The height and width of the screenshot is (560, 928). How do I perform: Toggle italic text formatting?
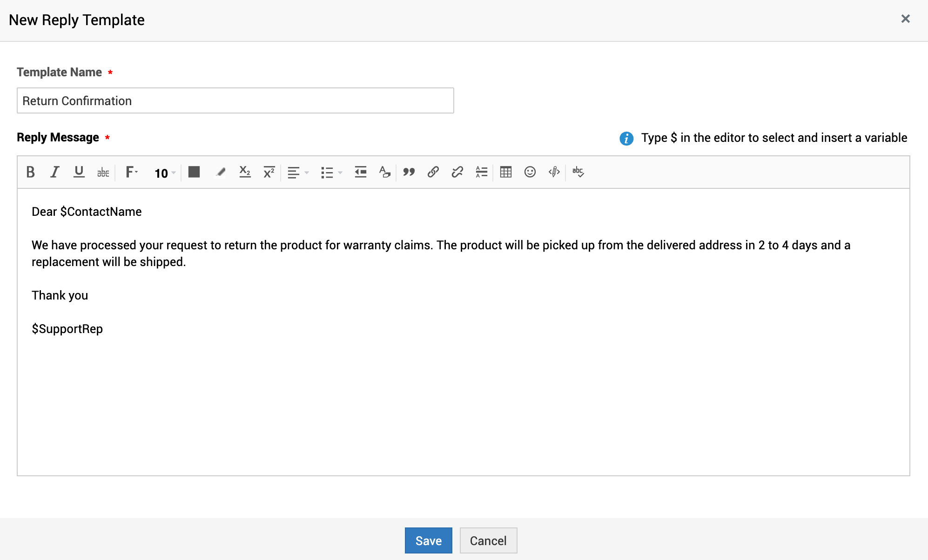[x=55, y=172]
